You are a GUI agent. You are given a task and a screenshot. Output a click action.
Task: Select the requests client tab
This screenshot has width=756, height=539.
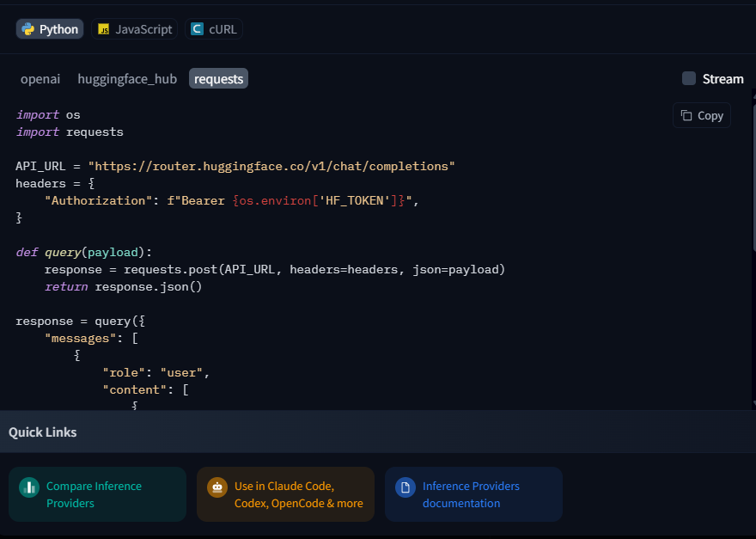tap(218, 78)
